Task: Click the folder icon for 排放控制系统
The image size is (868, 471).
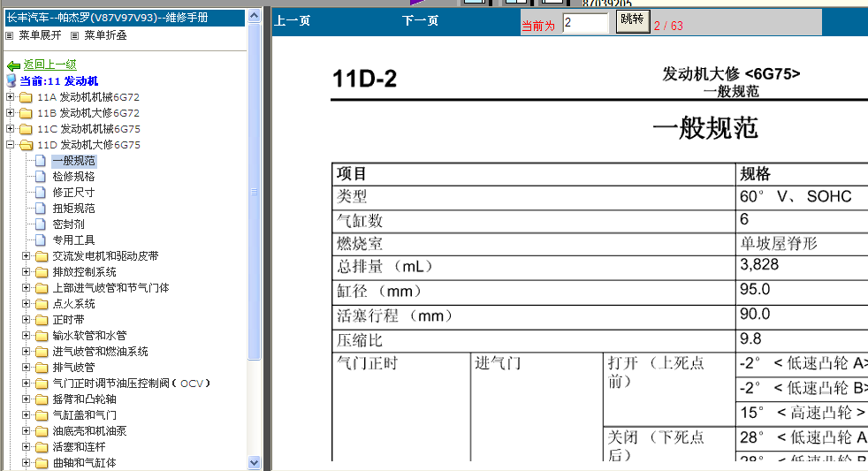Action: [42, 272]
